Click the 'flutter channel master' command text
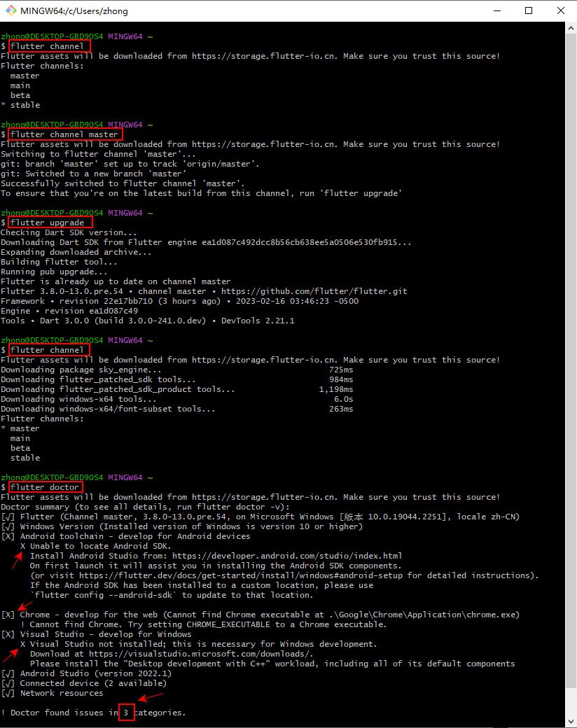Screen dimensions: 577x728 point(64,134)
